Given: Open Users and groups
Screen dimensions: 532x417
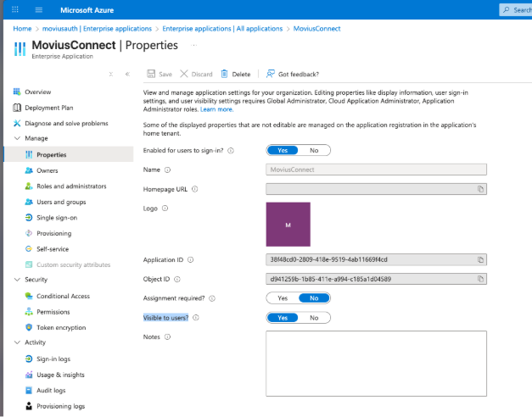Looking at the screenshot, I should 61,202.
